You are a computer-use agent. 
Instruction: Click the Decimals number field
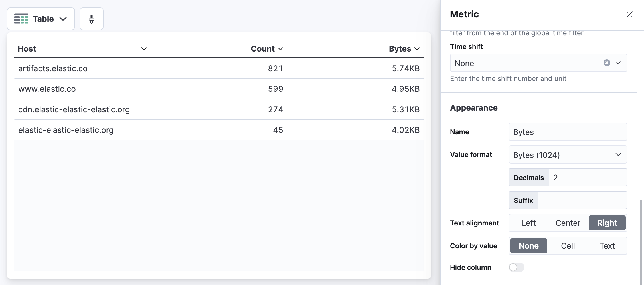tap(588, 177)
